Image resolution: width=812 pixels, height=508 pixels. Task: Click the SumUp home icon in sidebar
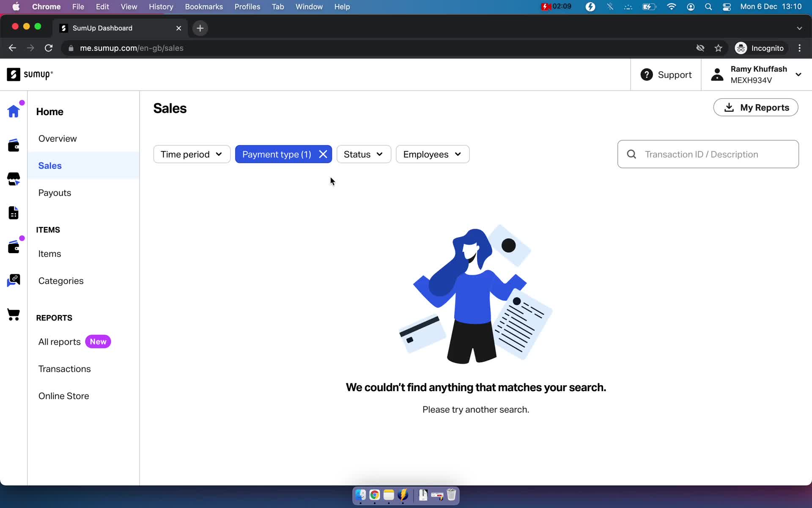14,110
